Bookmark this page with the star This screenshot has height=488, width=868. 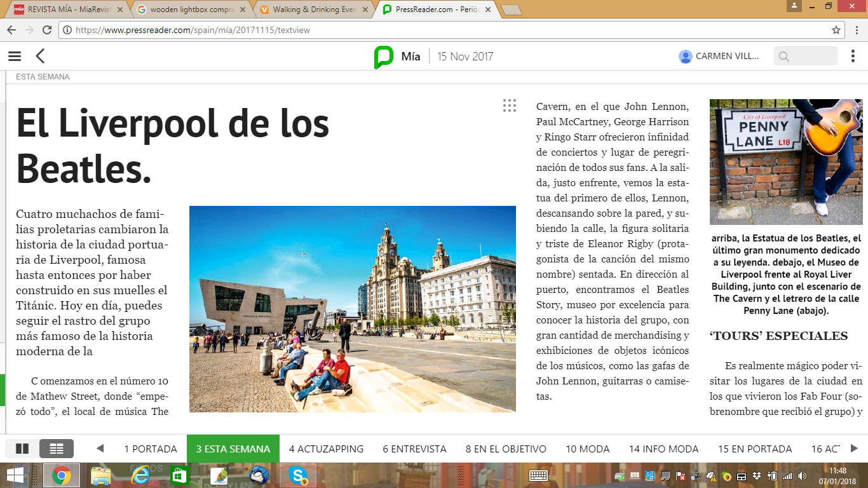click(836, 30)
